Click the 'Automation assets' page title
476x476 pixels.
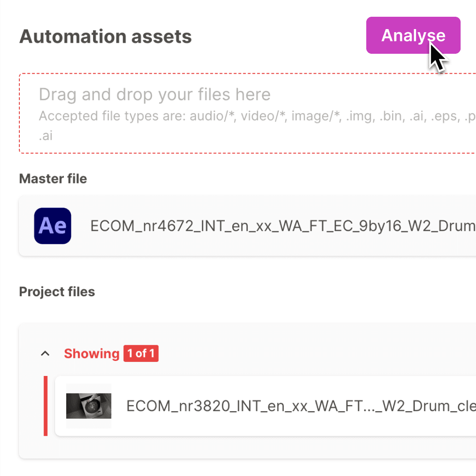coord(105,36)
